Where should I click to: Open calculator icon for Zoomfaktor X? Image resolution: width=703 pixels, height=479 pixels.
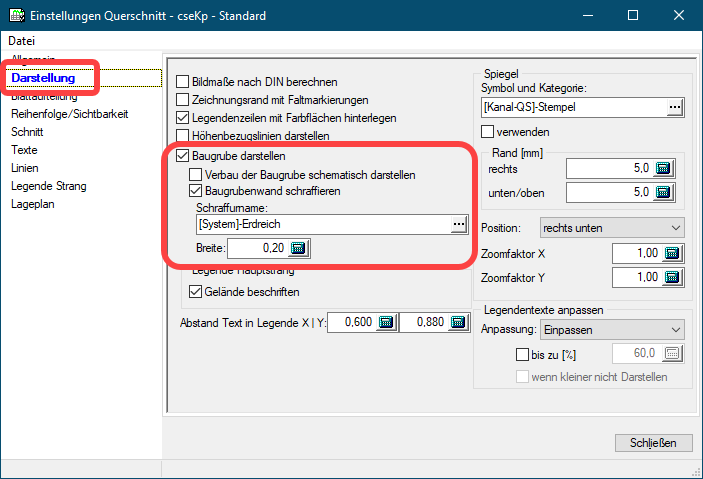click(x=672, y=253)
